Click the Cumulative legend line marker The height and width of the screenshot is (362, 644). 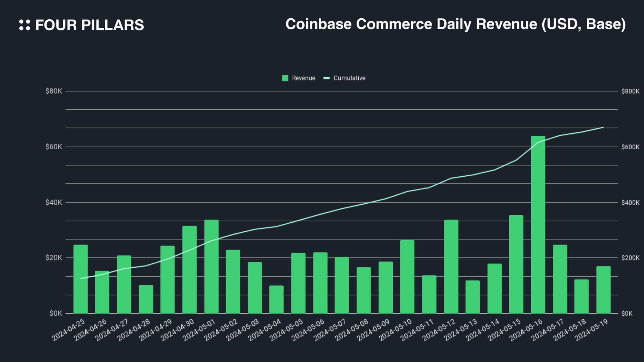[x=327, y=78]
